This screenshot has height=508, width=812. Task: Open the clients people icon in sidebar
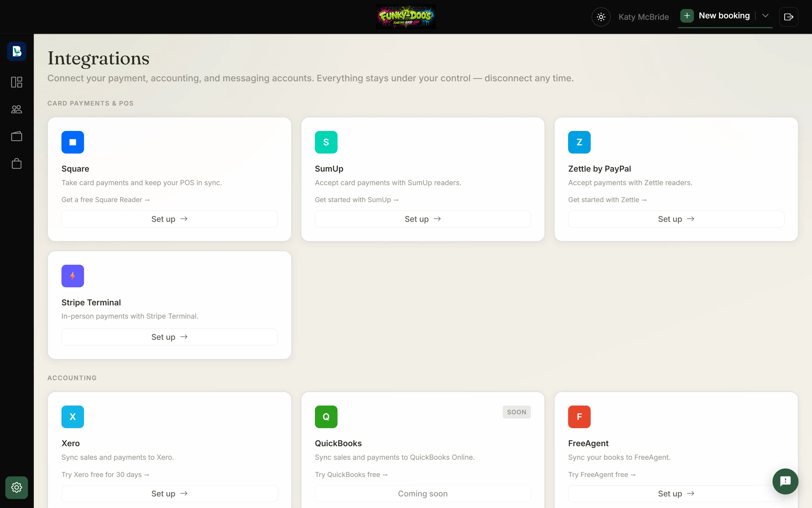point(16,109)
